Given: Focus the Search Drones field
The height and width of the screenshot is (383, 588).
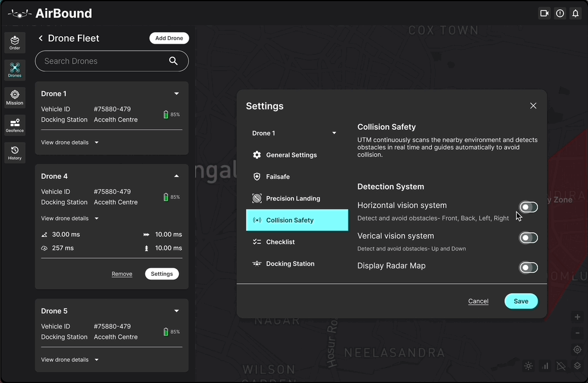Looking at the screenshot, I should [x=112, y=61].
